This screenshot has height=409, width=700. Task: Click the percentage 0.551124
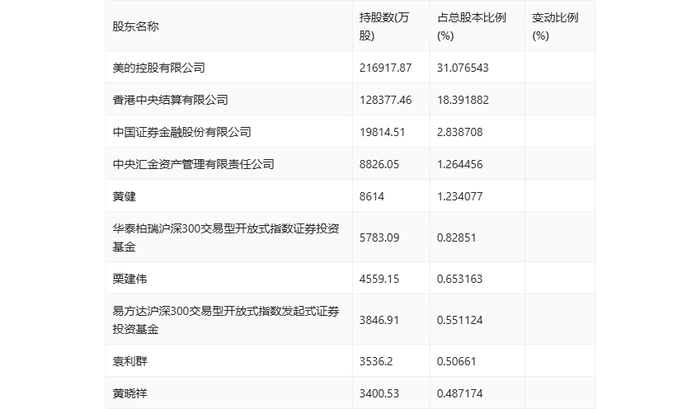coord(460,320)
